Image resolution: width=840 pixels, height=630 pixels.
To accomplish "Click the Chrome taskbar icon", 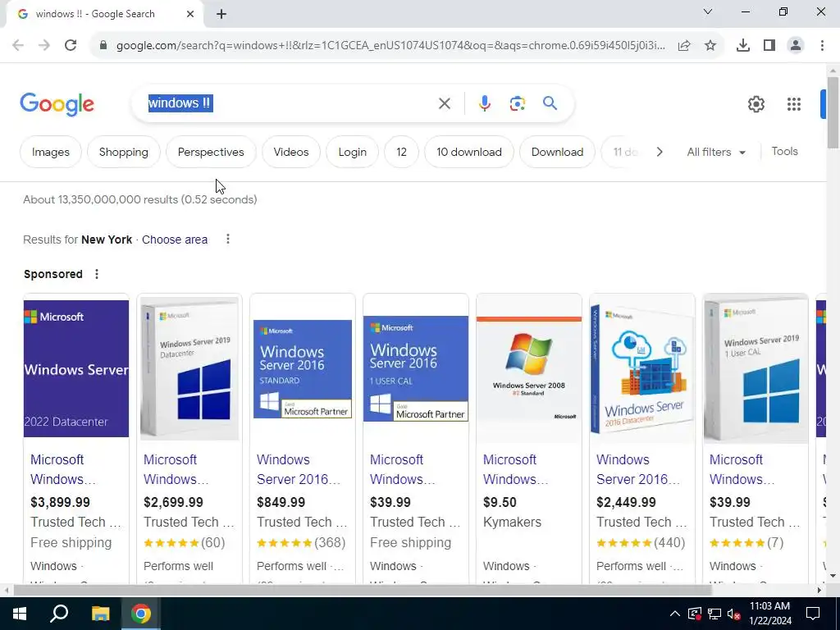I will click(141, 614).
